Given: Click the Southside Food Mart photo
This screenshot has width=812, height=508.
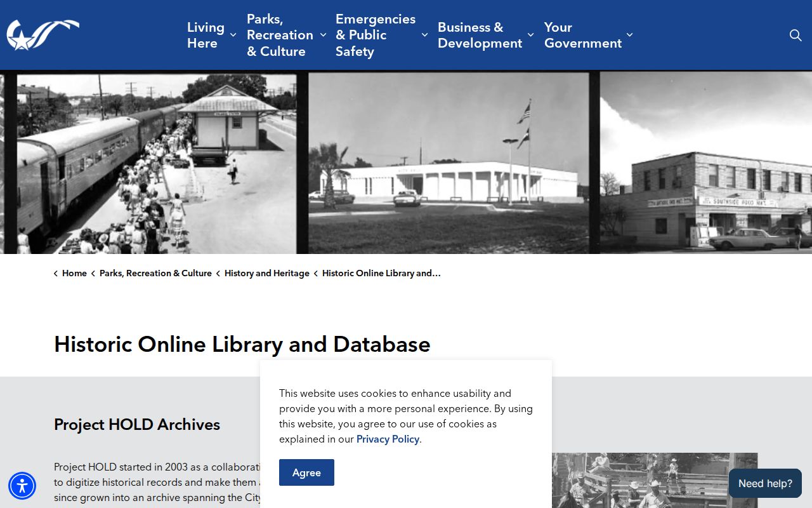Looking at the screenshot, I should (706, 163).
